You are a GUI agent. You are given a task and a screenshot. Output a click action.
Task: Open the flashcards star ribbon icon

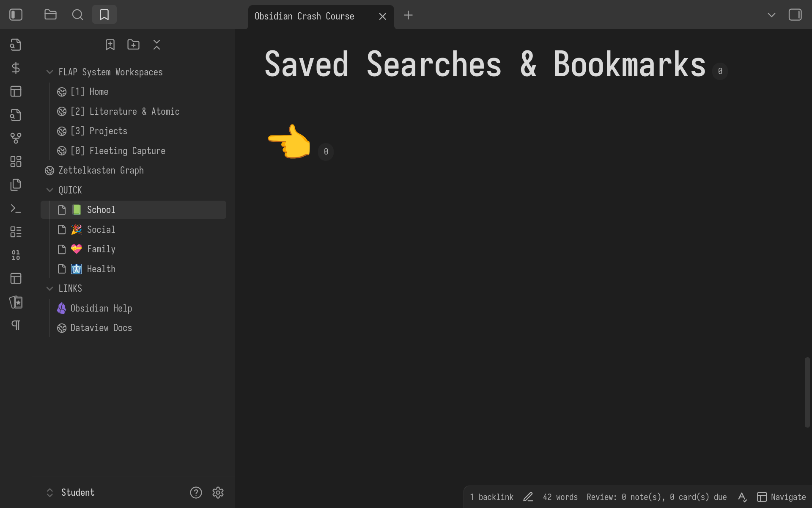pyautogui.click(x=16, y=302)
